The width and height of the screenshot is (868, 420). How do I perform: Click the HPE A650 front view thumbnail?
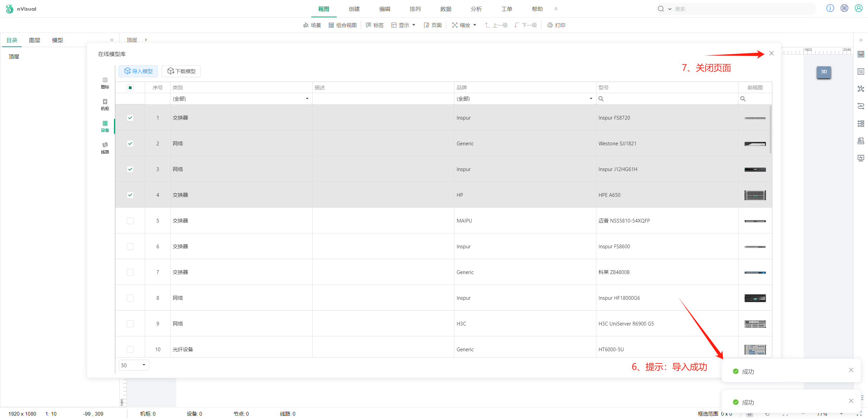(x=755, y=195)
